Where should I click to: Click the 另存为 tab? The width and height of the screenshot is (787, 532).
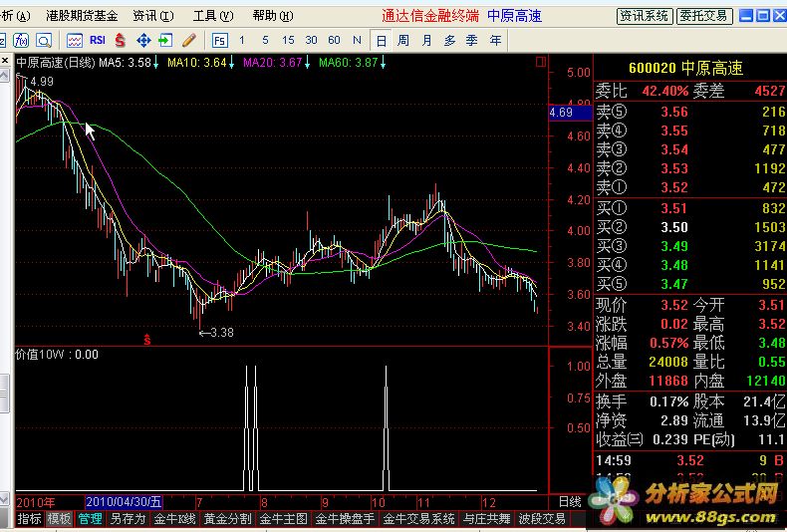point(128,518)
